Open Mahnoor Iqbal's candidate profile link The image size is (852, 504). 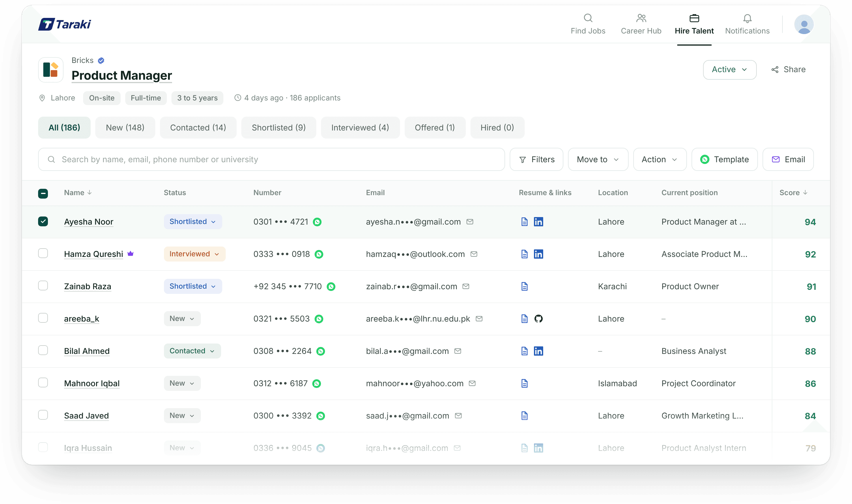[92, 383]
